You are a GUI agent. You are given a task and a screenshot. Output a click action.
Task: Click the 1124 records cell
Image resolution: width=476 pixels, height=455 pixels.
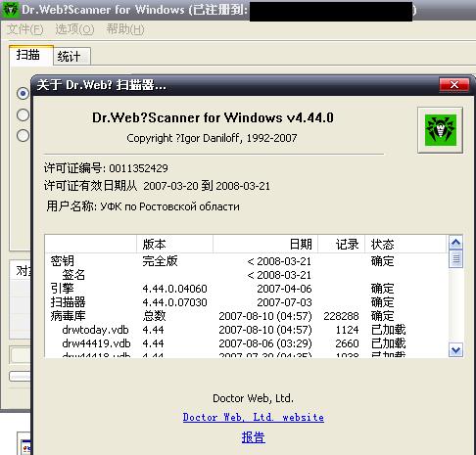click(x=348, y=330)
